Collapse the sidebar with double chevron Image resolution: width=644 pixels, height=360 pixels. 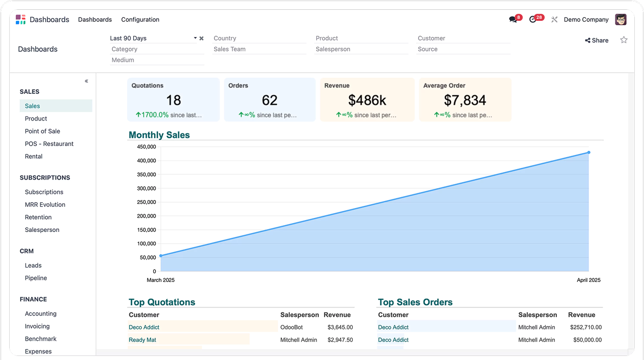tap(87, 81)
